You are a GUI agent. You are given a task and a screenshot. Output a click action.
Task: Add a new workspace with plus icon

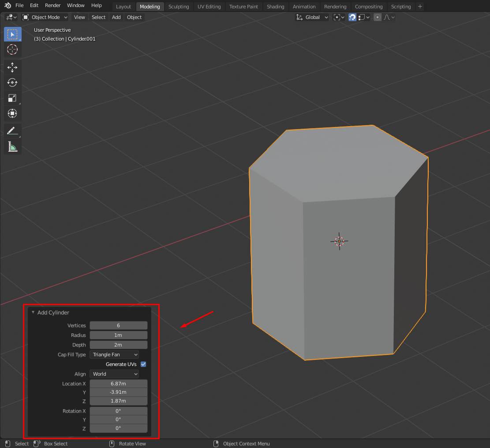click(x=420, y=6)
